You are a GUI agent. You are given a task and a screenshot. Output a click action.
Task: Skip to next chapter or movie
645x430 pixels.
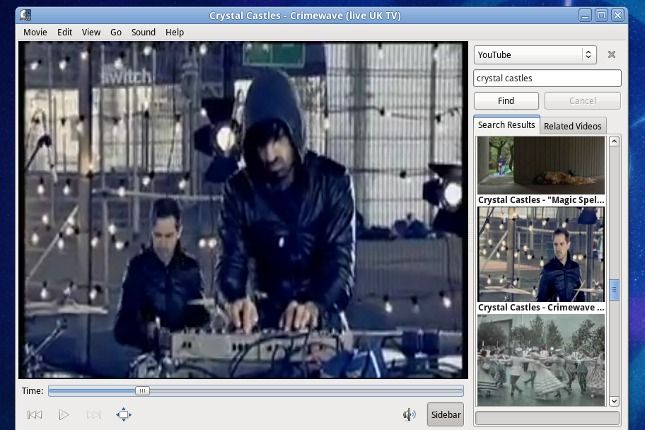pos(94,414)
